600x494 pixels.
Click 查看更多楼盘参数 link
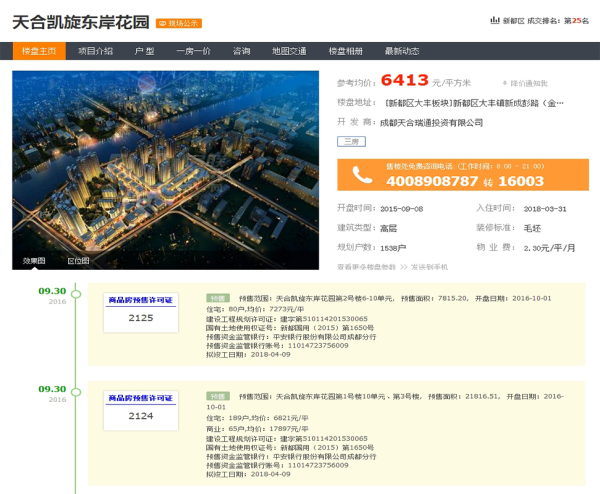(x=366, y=267)
